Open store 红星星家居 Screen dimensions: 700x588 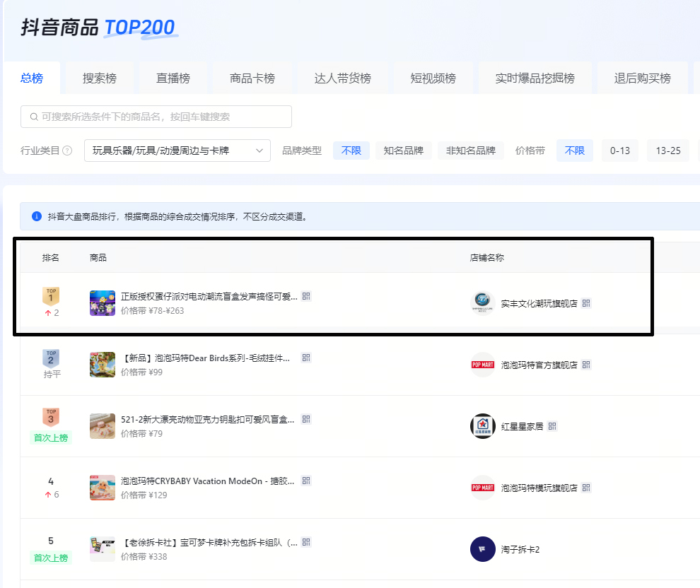(x=523, y=427)
